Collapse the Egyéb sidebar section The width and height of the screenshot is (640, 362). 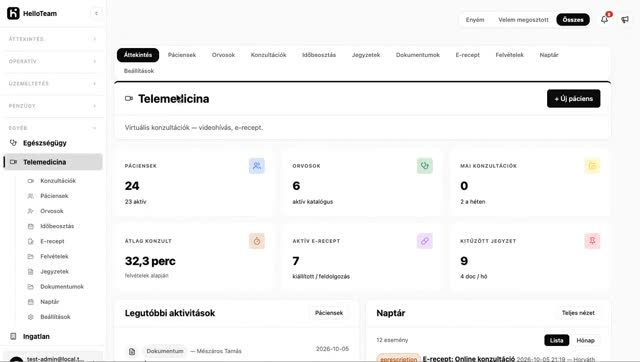pyautogui.click(x=52, y=128)
